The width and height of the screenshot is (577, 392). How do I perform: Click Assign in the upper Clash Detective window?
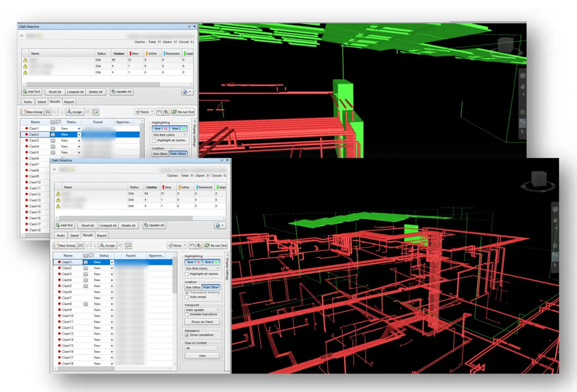click(75, 112)
